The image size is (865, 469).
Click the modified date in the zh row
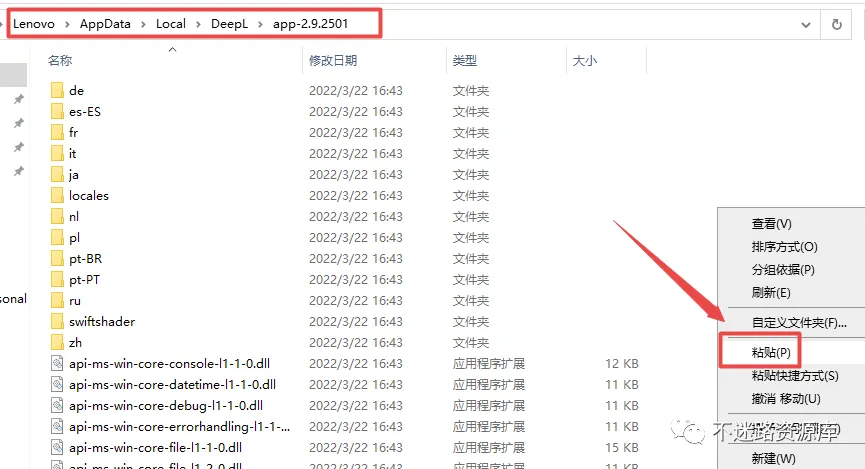(356, 343)
